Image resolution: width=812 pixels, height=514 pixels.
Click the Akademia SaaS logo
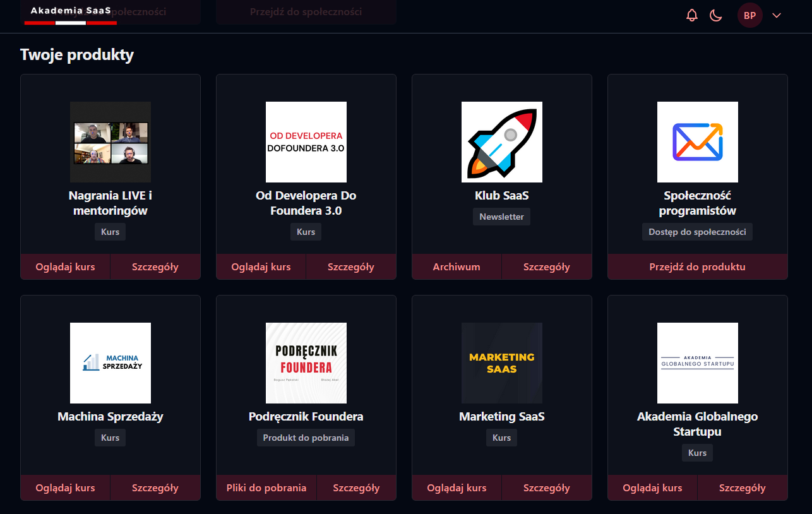pyautogui.click(x=70, y=11)
